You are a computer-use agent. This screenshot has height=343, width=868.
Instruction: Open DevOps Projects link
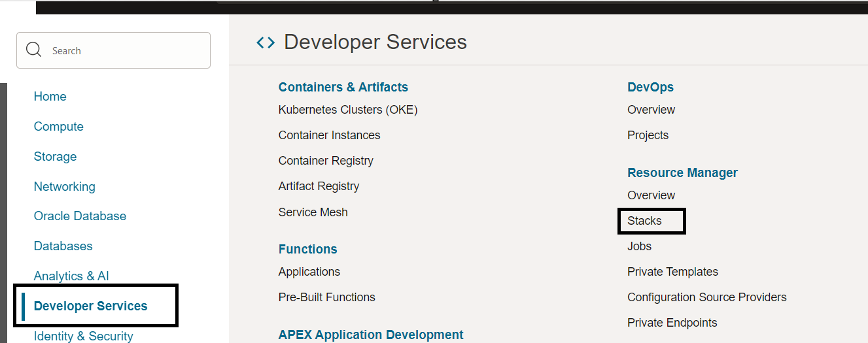[648, 135]
